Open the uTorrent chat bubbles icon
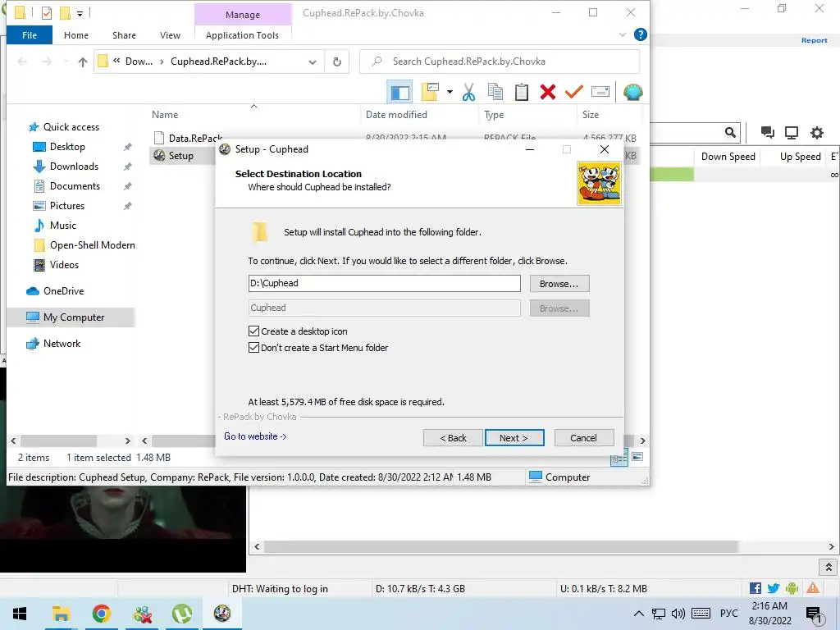 (767, 132)
